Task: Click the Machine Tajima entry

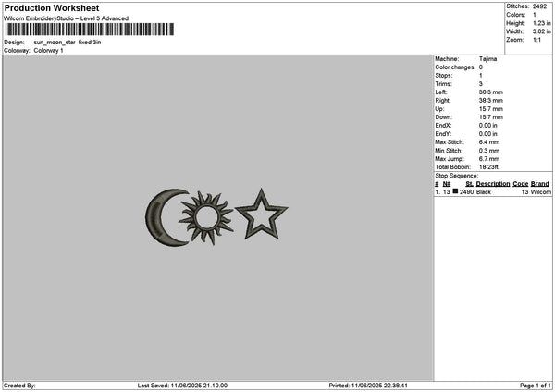Action: coord(466,59)
